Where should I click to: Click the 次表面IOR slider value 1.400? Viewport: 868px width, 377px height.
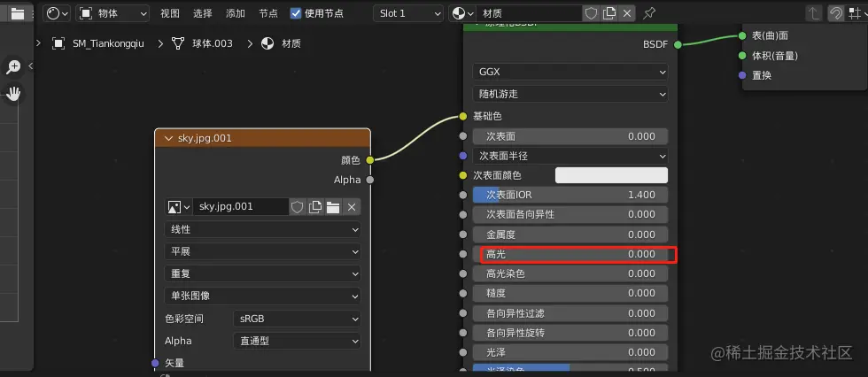(570, 195)
